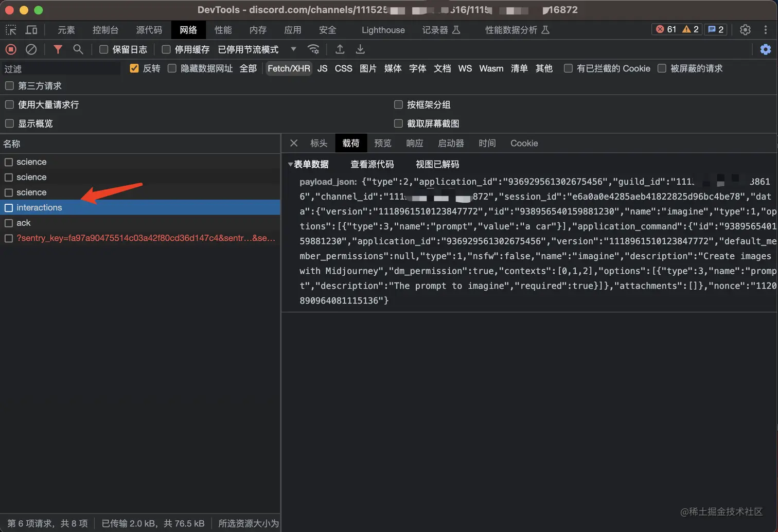The width and height of the screenshot is (778, 532).
Task: Select the Wasm type filter
Action: pos(491,68)
